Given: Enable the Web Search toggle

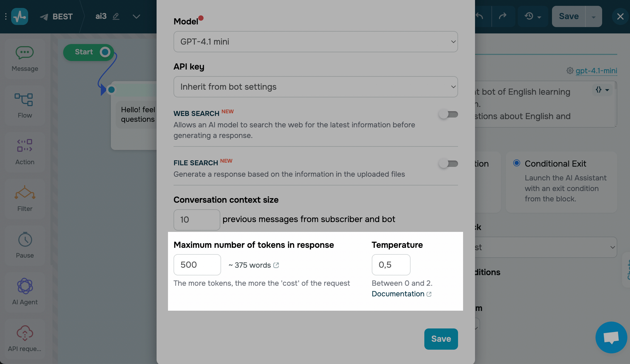Looking at the screenshot, I should [448, 114].
